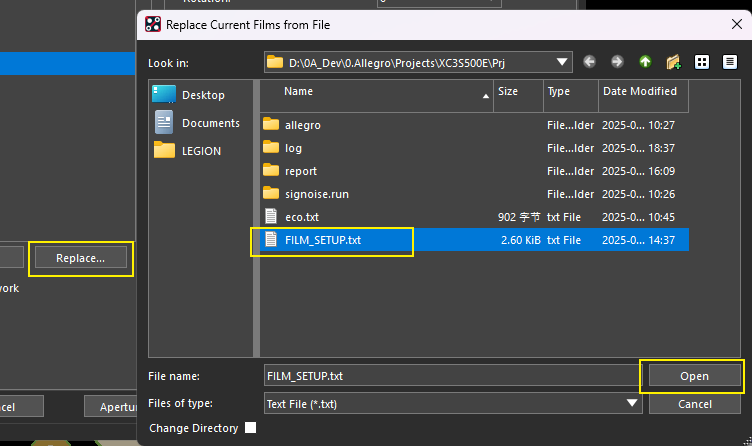
Task: Open Desktop in the sidebar
Action: click(202, 95)
